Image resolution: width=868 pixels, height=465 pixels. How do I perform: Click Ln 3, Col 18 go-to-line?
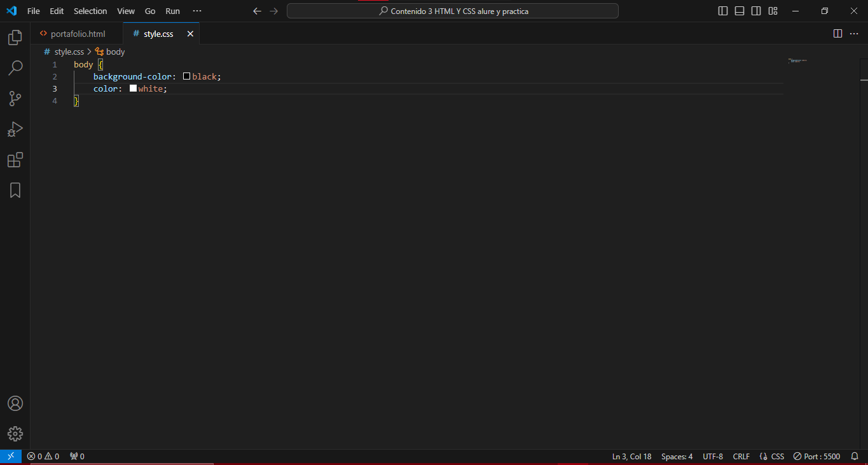tap(632, 456)
